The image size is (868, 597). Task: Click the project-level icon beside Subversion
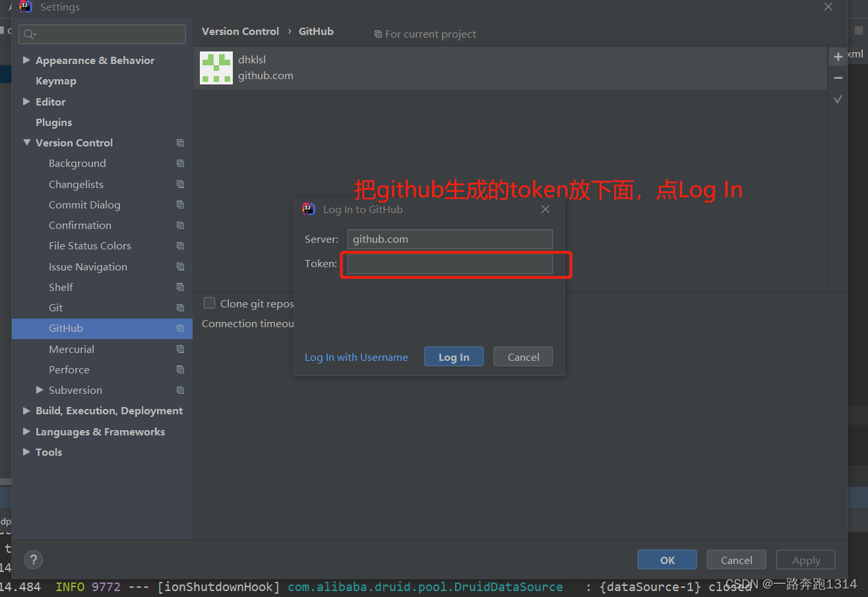coord(180,391)
